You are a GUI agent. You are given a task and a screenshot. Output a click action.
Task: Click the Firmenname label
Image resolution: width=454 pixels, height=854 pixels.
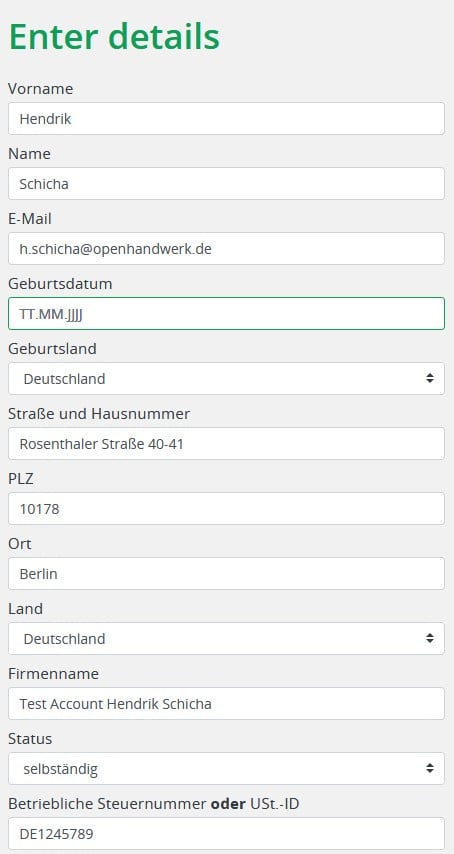coord(53,674)
